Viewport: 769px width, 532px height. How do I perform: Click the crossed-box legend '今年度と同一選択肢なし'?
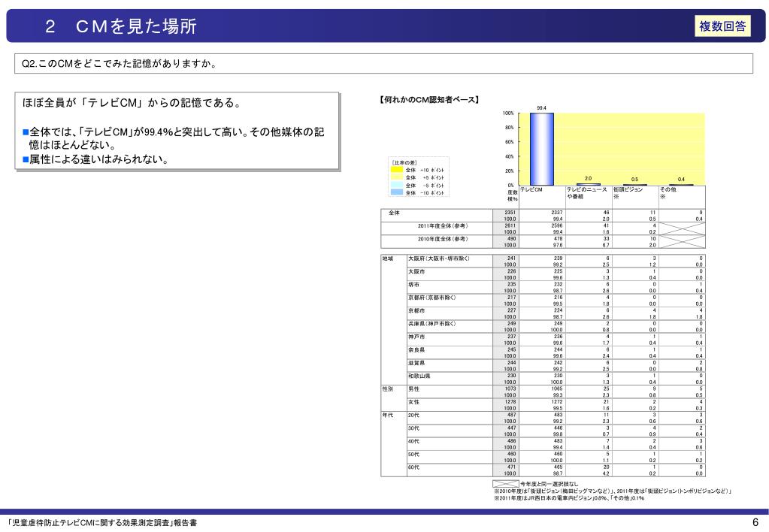click(x=535, y=484)
